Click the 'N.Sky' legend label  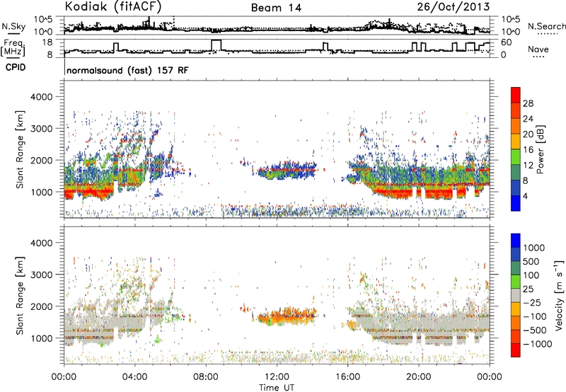click(x=13, y=26)
